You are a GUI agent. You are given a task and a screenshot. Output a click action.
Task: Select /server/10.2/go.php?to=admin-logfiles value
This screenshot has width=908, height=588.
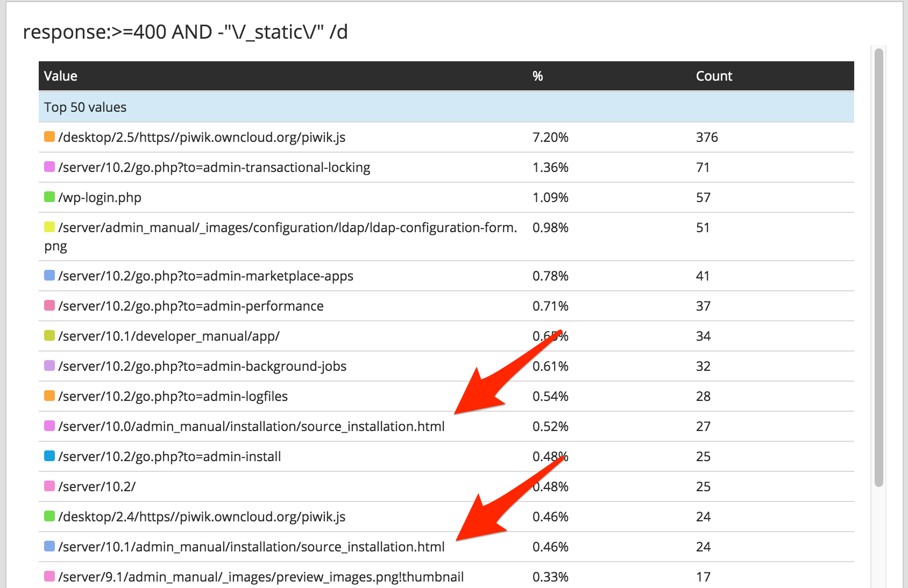click(x=173, y=396)
